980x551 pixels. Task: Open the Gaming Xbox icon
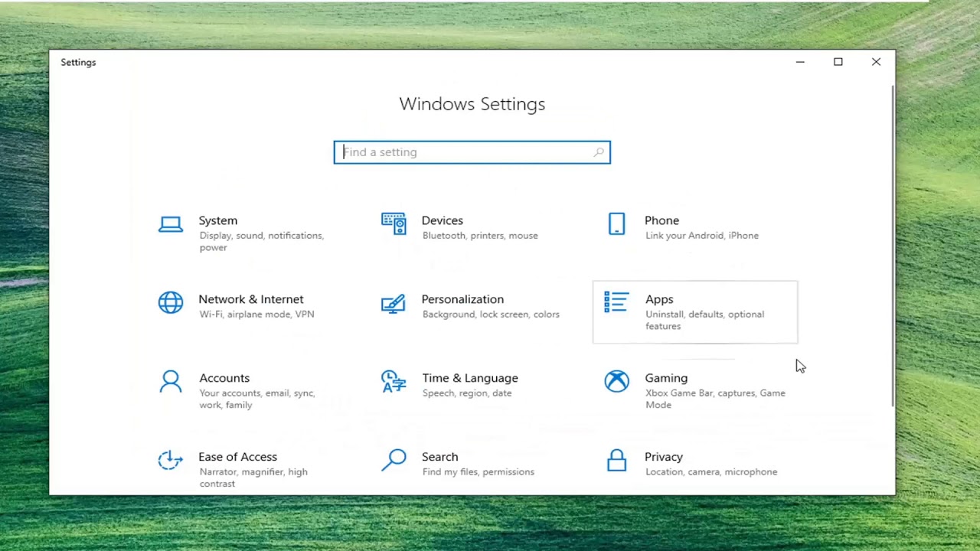[616, 381]
